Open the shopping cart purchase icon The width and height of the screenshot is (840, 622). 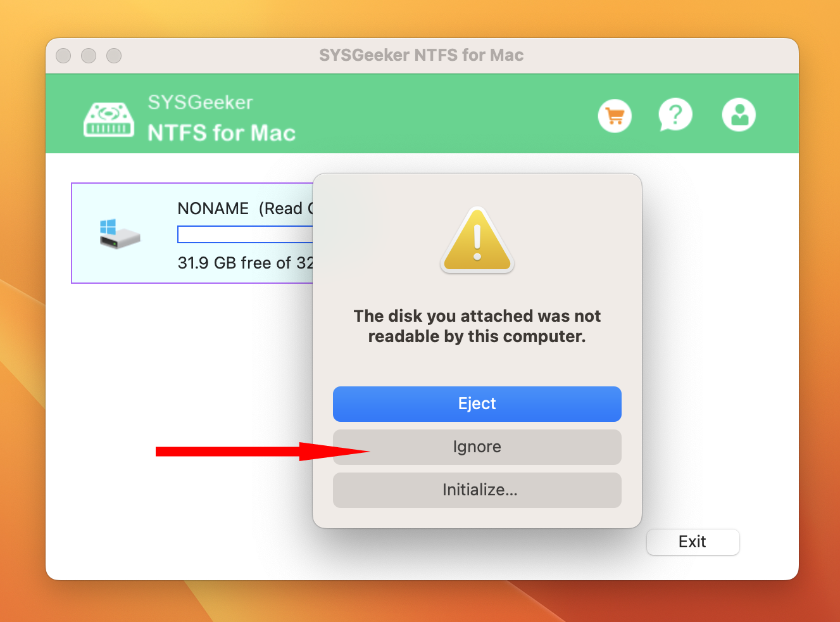[x=615, y=116]
